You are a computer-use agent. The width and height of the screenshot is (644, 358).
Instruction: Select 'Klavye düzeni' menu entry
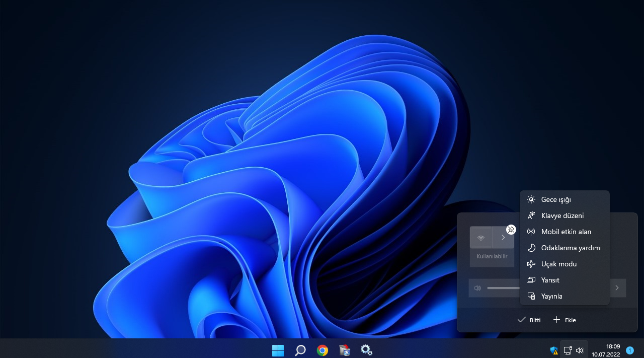click(x=562, y=216)
